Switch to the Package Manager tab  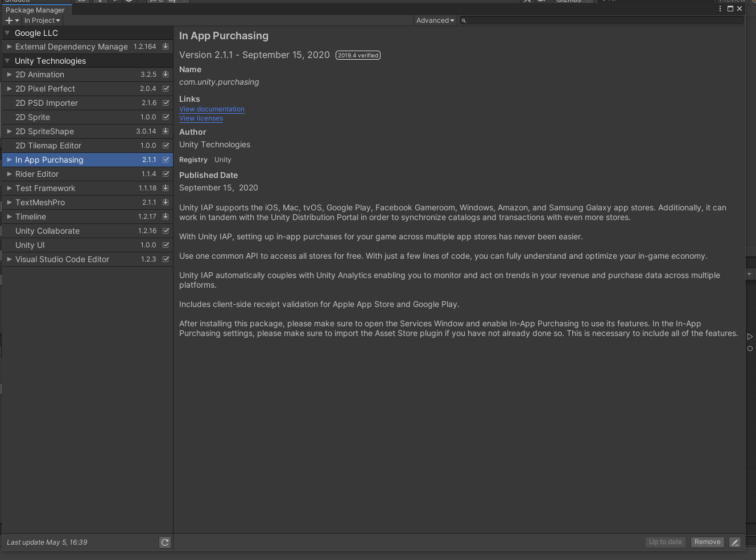pyautogui.click(x=36, y=10)
